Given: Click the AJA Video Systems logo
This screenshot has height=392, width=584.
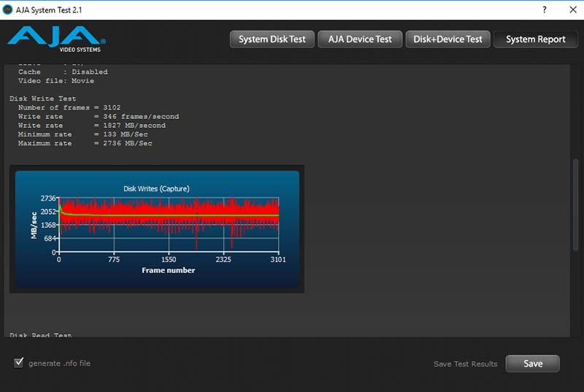Looking at the screenshot, I should coord(57,39).
